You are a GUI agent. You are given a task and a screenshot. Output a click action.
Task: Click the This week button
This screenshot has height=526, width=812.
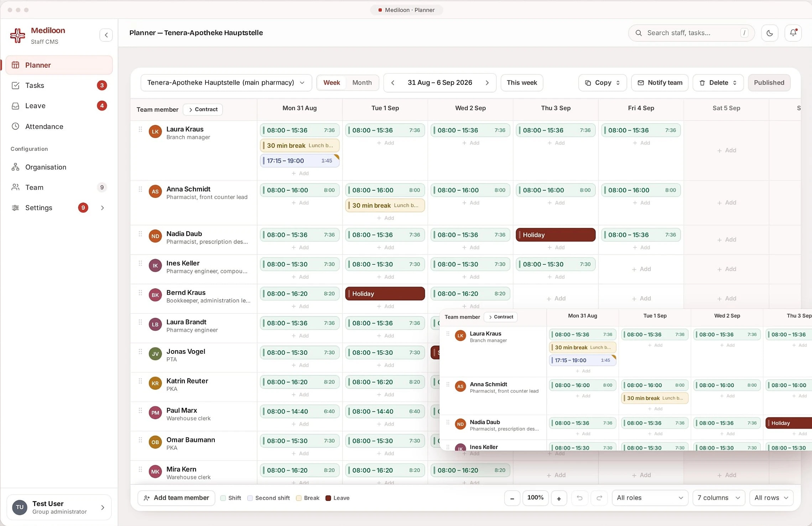(522, 83)
